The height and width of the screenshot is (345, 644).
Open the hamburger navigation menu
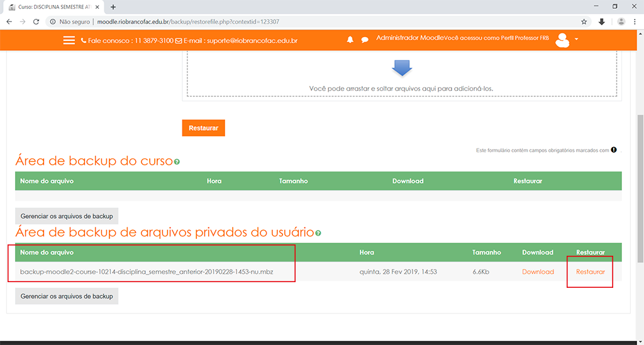[x=69, y=40]
